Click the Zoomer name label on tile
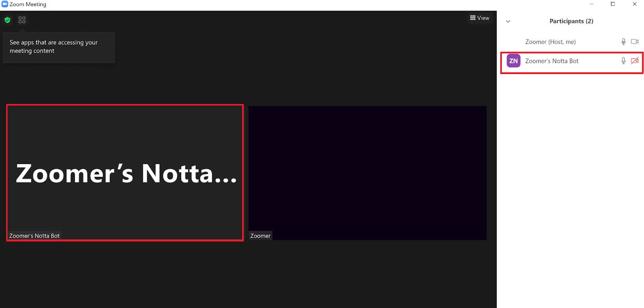This screenshot has width=644, height=308. click(x=260, y=236)
